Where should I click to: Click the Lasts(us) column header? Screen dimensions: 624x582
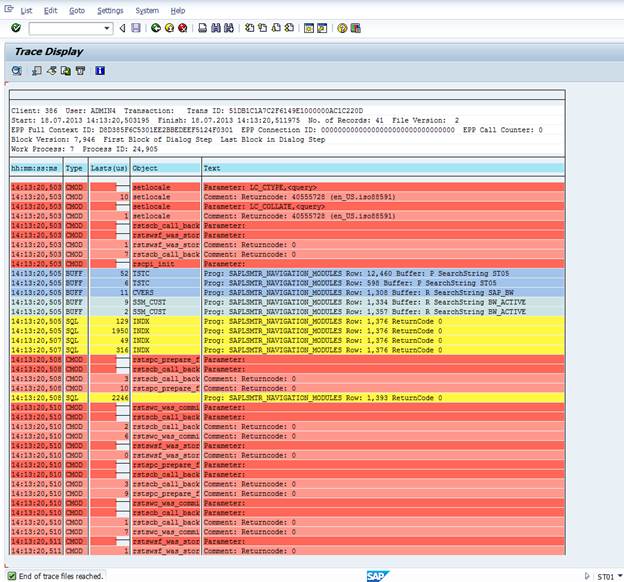pyautogui.click(x=109, y=168)
